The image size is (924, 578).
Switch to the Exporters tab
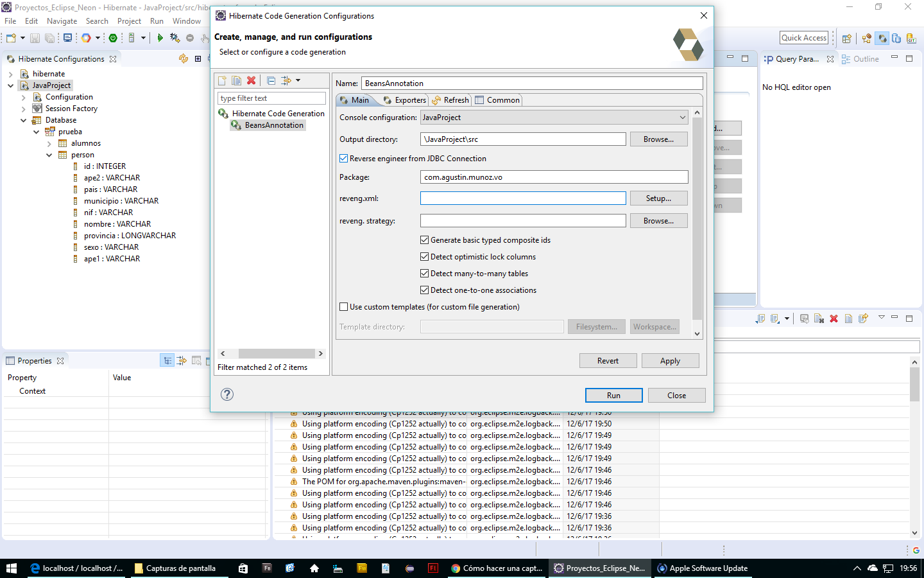[404, 100]
